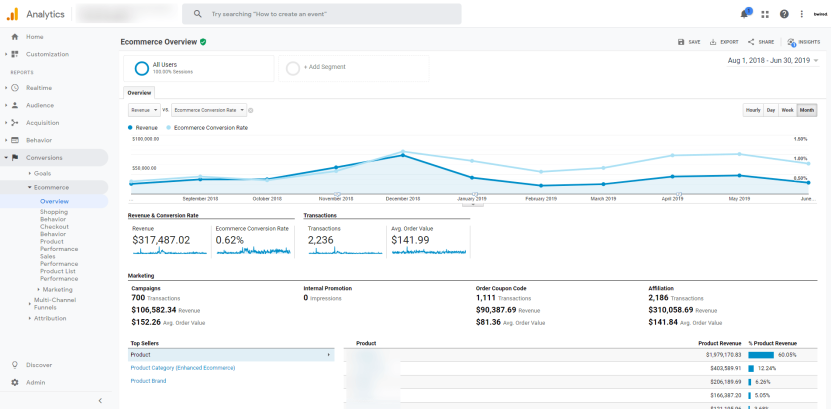Click the Order Coupon Code heading
831x409 pixels.
pyautogui.click(x=501, y=288)
